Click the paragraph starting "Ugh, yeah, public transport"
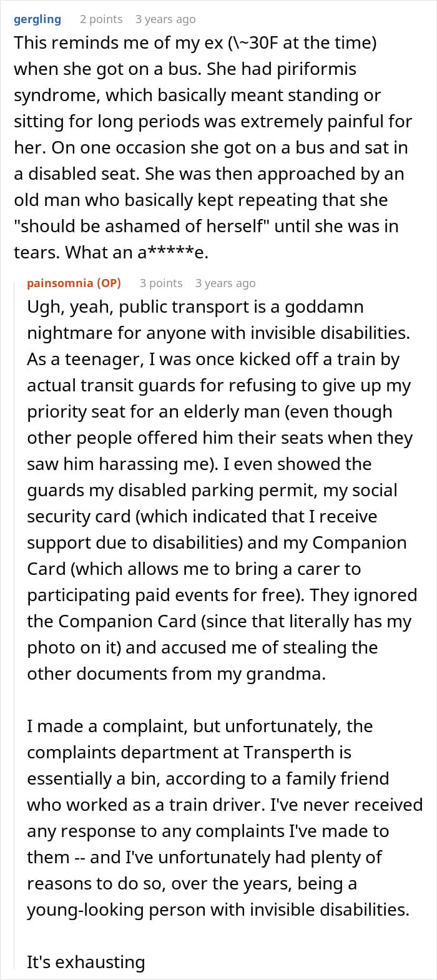 point(222,490)
